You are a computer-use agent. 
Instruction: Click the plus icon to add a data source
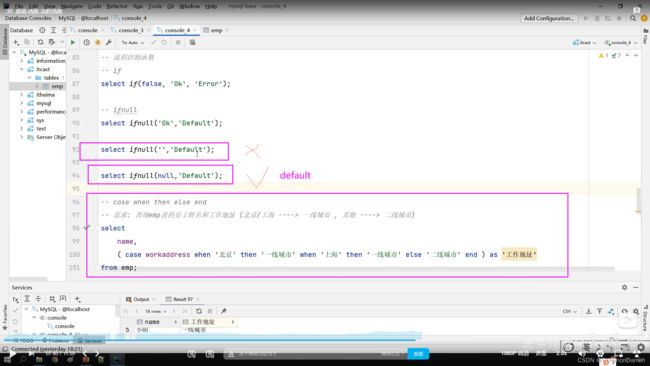[x=16, y=42]
